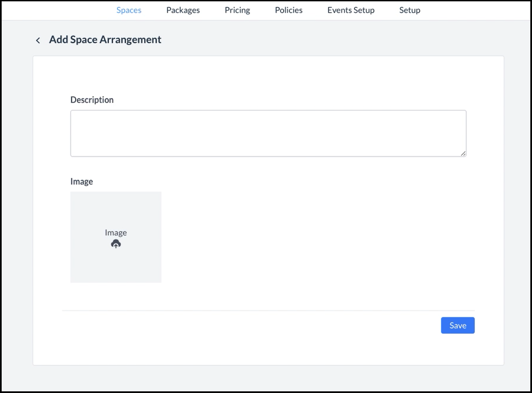Open the Setup tab

pos(409,10)
